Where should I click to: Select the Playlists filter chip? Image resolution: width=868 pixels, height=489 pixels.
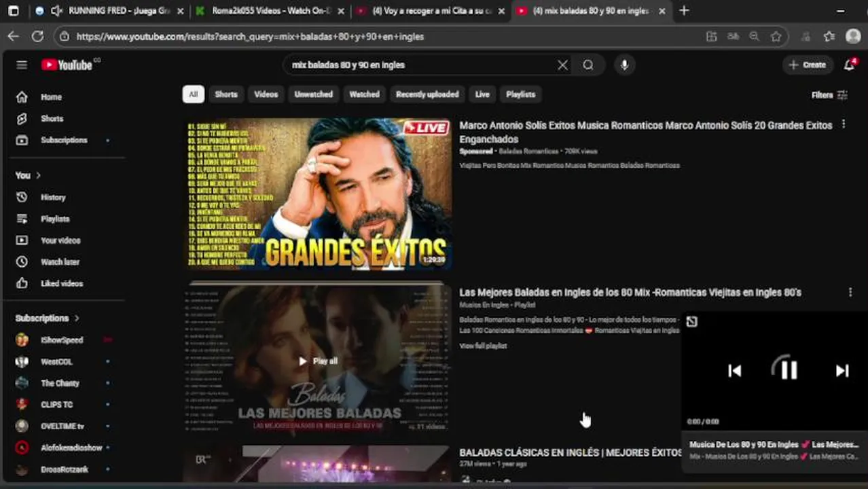click(x=520, y=94)
